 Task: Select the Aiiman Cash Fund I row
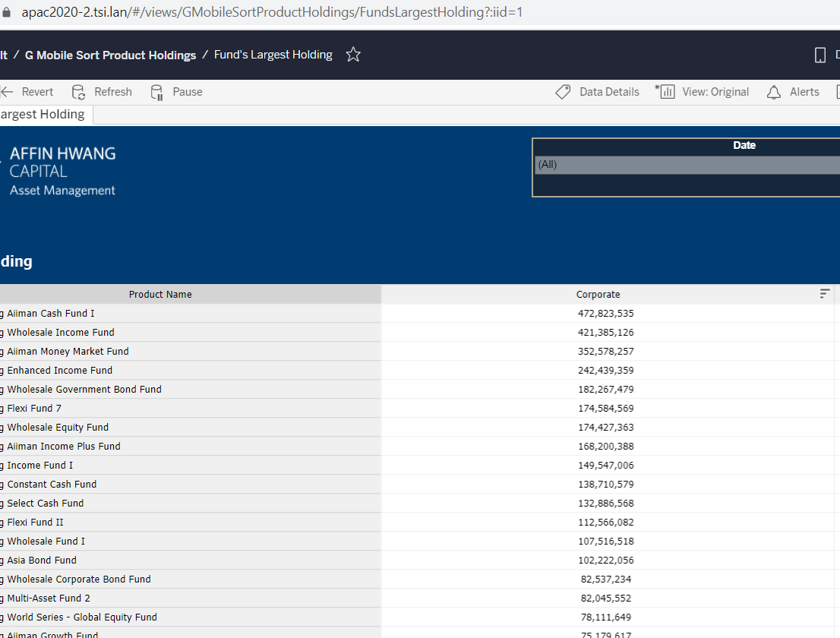pos(51,314)
